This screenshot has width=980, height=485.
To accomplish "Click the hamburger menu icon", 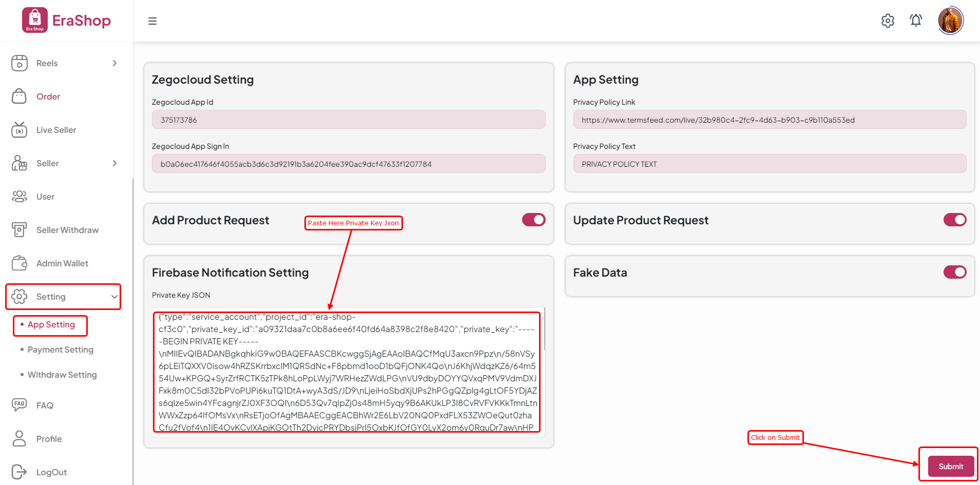I will click(x=152, y=21).
